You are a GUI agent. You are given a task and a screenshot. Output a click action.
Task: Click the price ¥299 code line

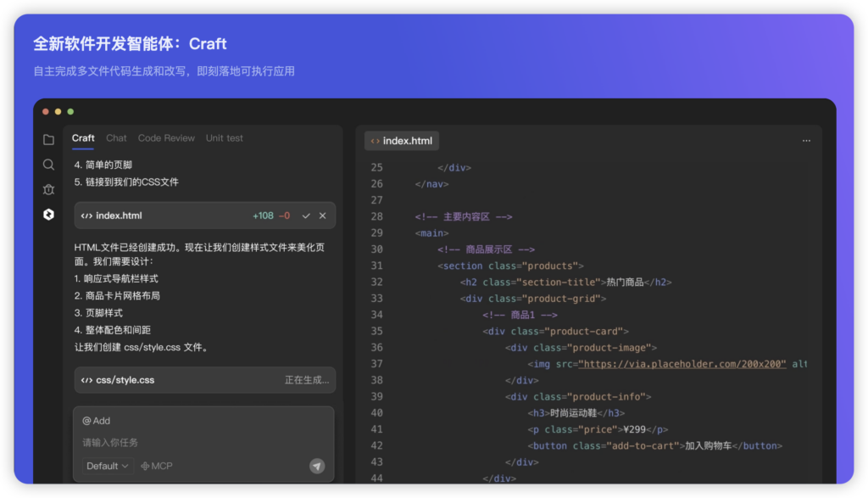tap(598, 429)
